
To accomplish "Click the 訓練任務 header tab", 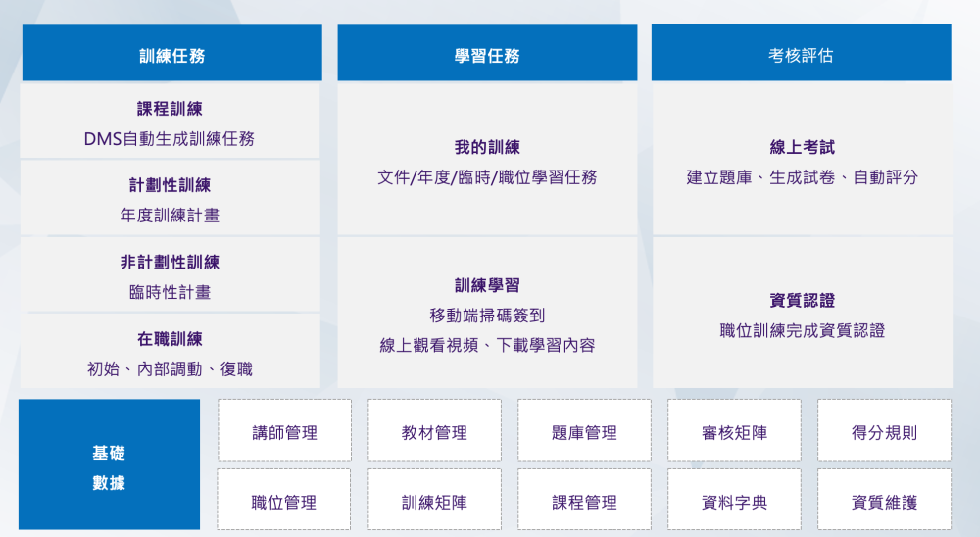I will 171,55.
